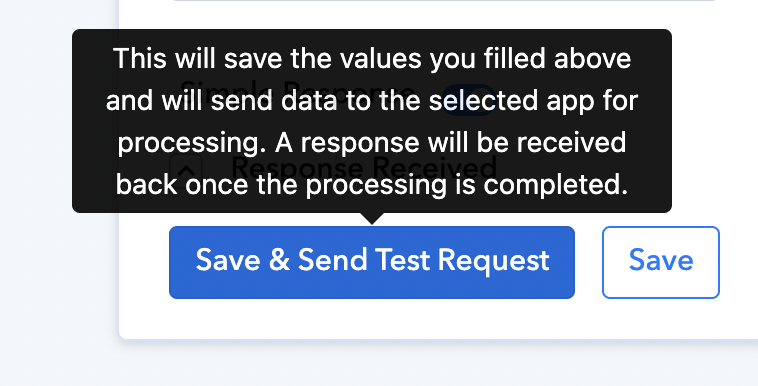Click empty white card area below buttons
Image resolution: width=758 pixels, height=386 pixels.
435,319
